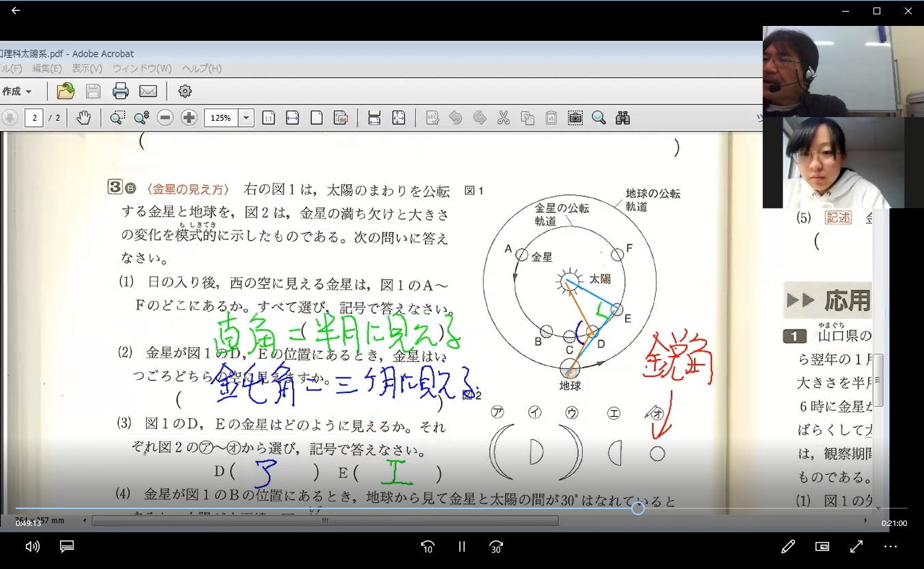The image size is (924, 569).
Task: Open the volume control
Action: (x=32, y=546)
